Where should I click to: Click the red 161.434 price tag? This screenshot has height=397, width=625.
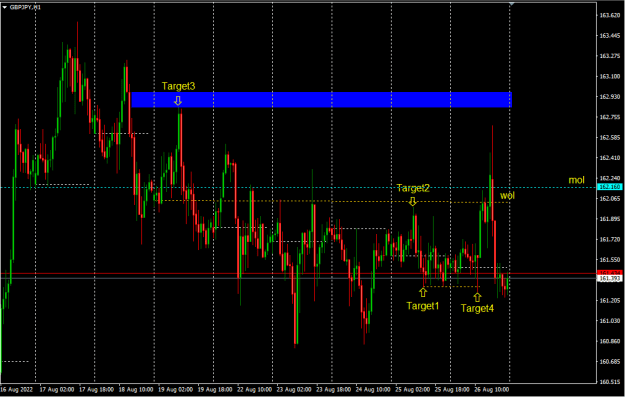[x=610, y=273]
